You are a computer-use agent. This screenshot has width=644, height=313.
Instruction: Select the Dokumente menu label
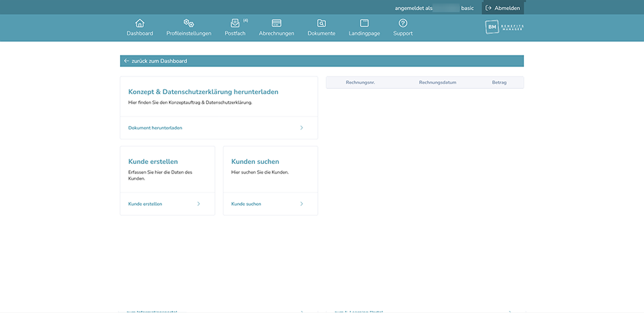321,33
